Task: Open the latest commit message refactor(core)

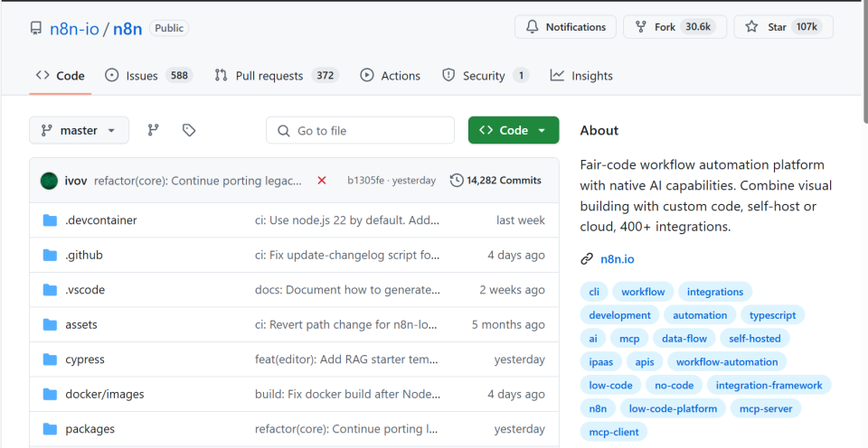Action: (198, 181)
